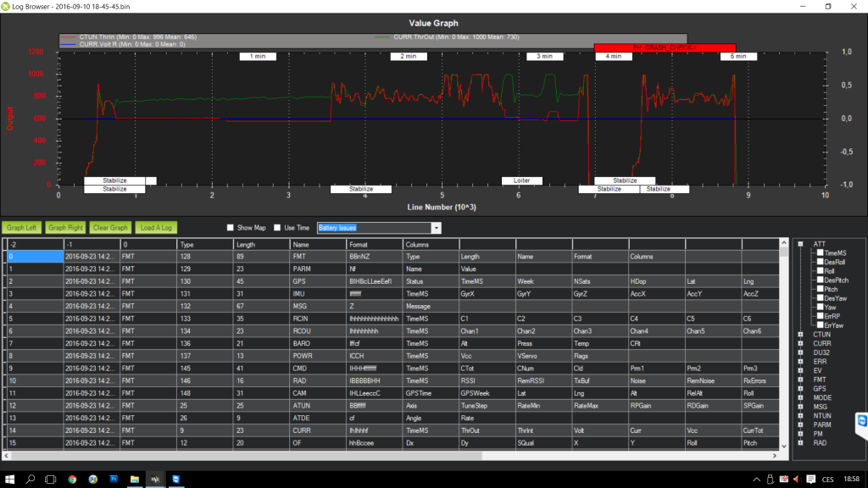Click the Clear Graph button
This screenshot has width=868, height=488.
pyautogui.click(x=110, y=228)
